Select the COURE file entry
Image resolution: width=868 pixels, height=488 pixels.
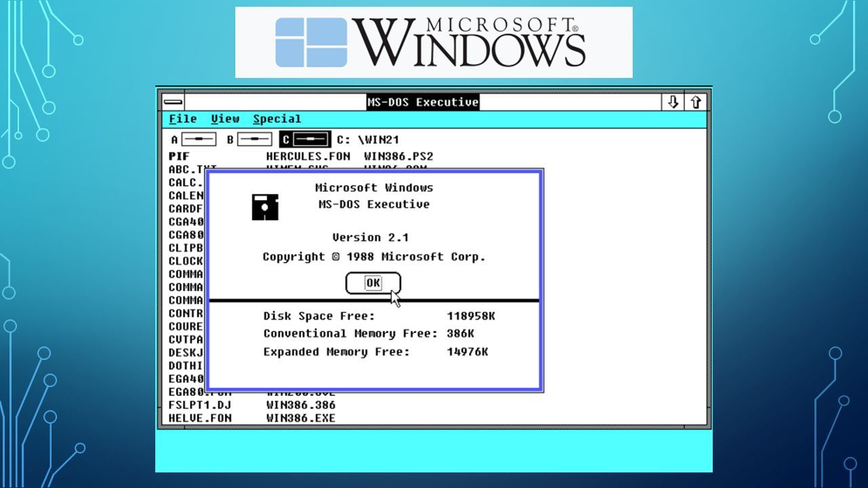point(186,327)
